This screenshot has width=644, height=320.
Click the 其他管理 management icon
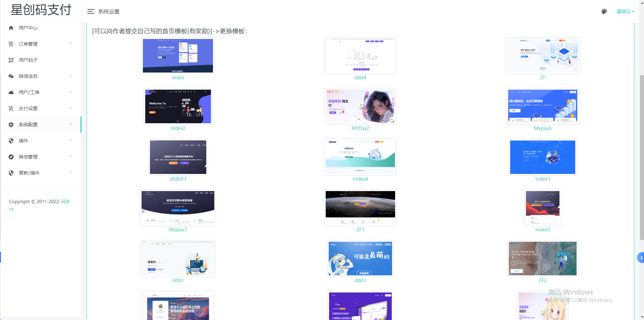pos(11,156)
